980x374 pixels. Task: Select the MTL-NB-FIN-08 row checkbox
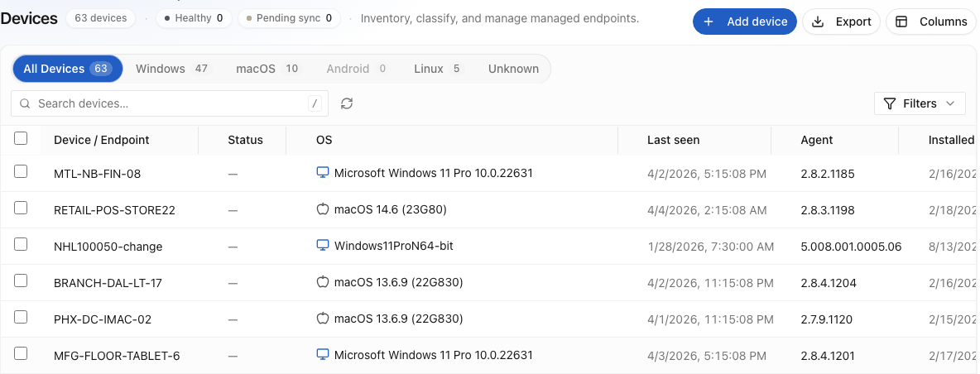(x=21, y=171)
